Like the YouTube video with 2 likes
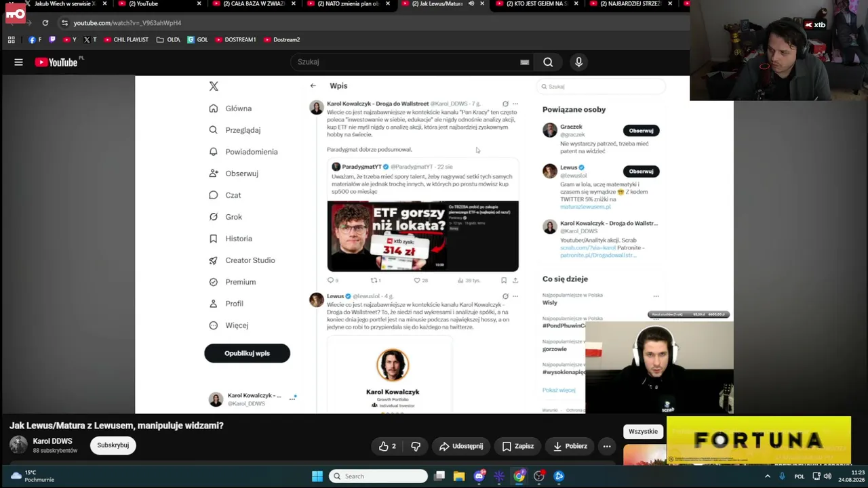 pos(388,446)
